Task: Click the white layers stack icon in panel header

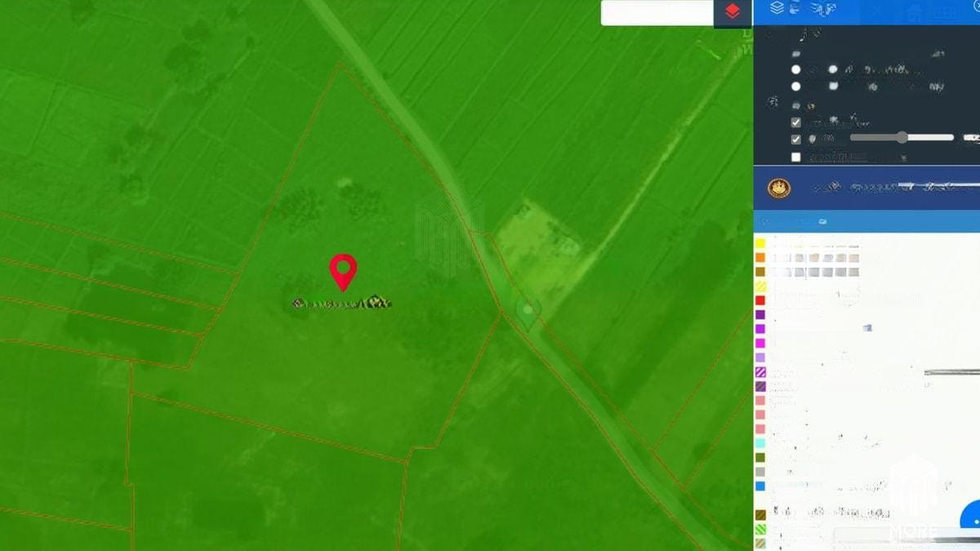Action: tap(777, 8)
